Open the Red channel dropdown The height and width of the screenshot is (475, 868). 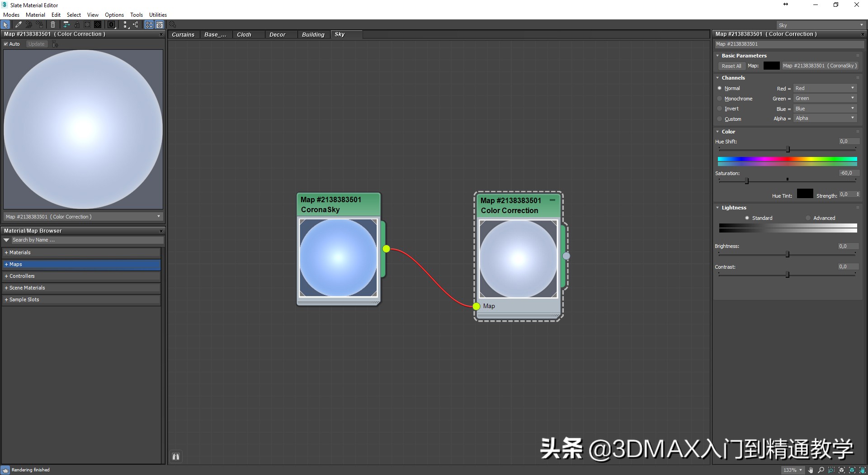[x=825, y=88]
